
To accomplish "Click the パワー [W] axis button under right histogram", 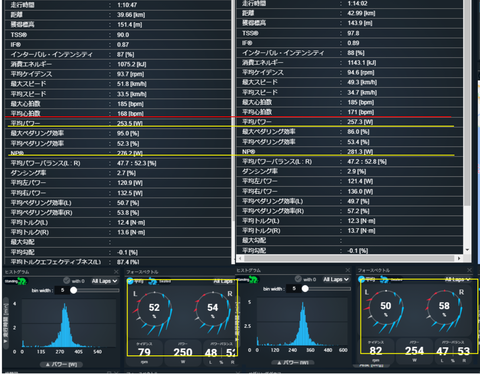I will (293, 363).
